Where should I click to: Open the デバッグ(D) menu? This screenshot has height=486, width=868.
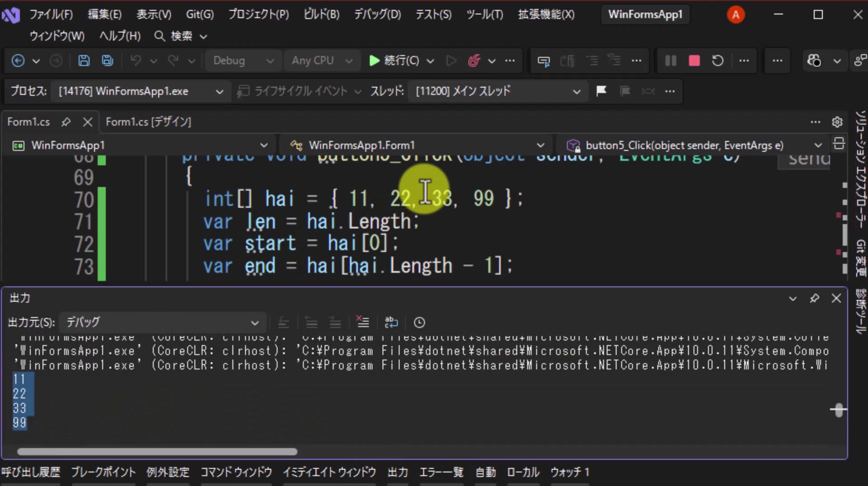(x=377, y=14)
